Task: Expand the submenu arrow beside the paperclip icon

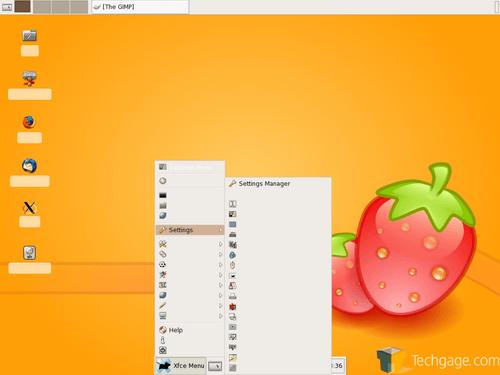Action: pyautogui.click(x=220, y=255)
